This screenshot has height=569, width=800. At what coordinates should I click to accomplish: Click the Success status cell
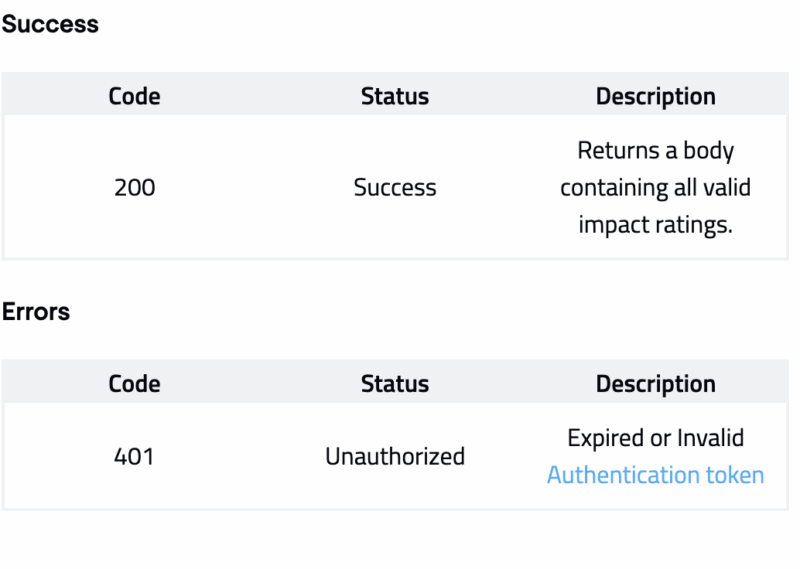click(x=395, y=187)
